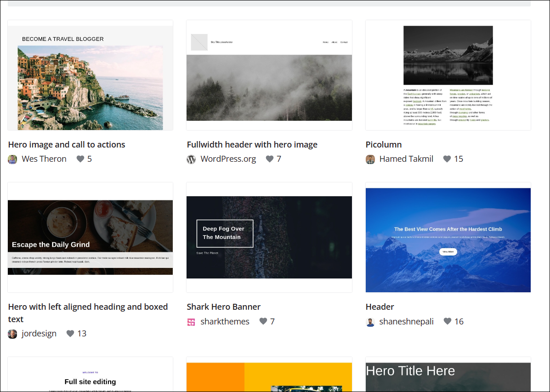This screenshot has width=550, height=392.
Task: Visit author shaneshnepali's profile link
Action: [x=406, y=322]
